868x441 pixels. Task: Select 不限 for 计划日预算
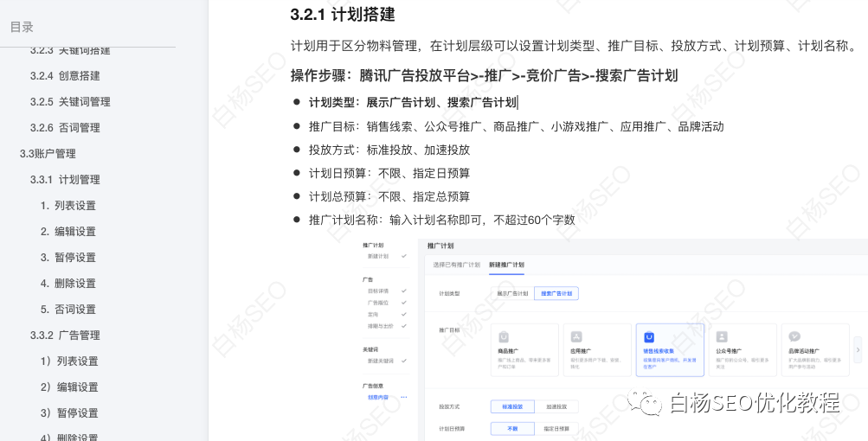[x=512, y=429]
